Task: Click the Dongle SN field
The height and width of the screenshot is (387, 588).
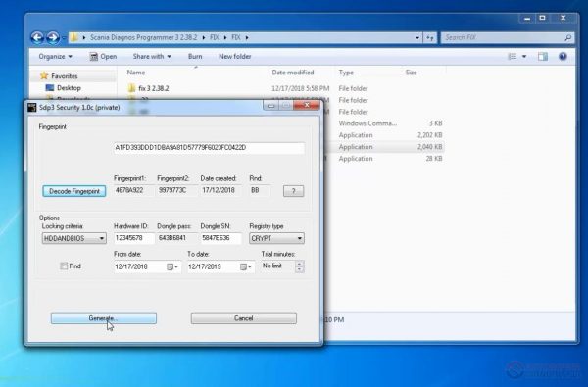Action: pos(220,238)
